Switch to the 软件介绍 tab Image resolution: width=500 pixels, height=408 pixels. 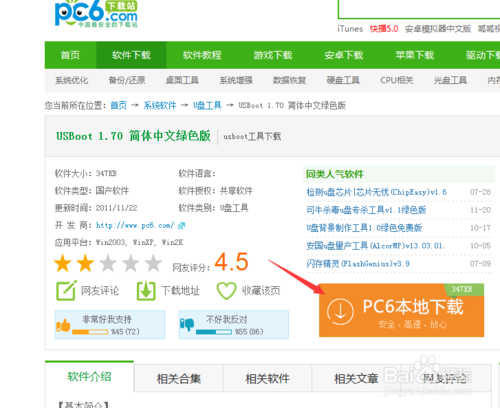pyautogui.click(x=89, y=377)
